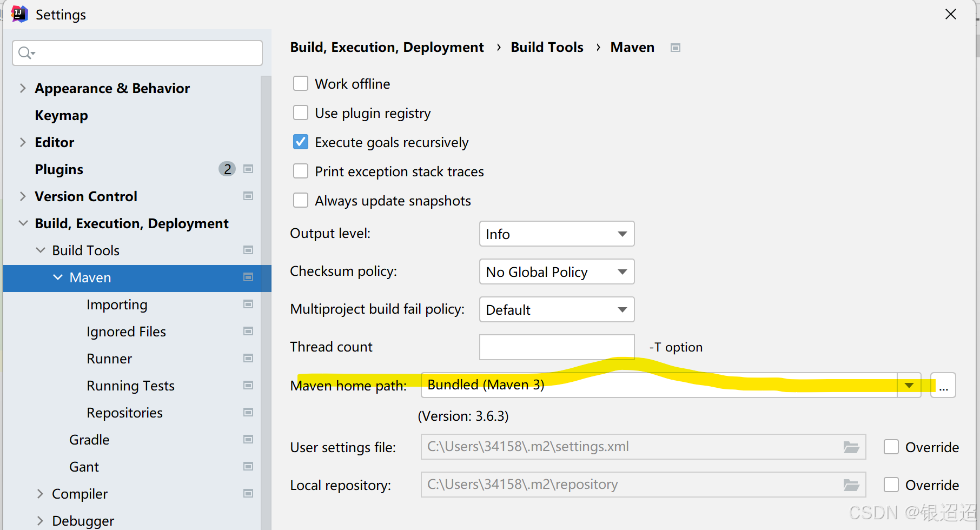Open Multiproject build fail policy dropdown
The image size is (980, 530).
click(557, 310)
